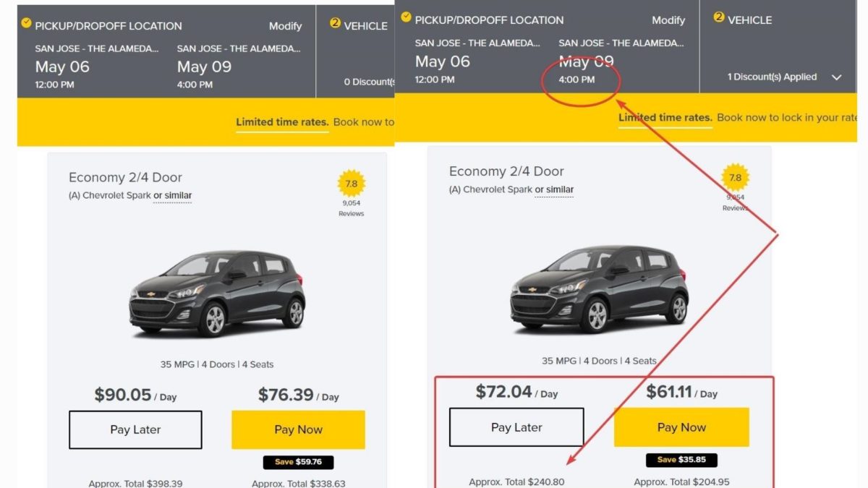868x488 pixels.
Task: Click the "Save $59.76" badge
Action: pyautogui.click(x=298, y=461)
